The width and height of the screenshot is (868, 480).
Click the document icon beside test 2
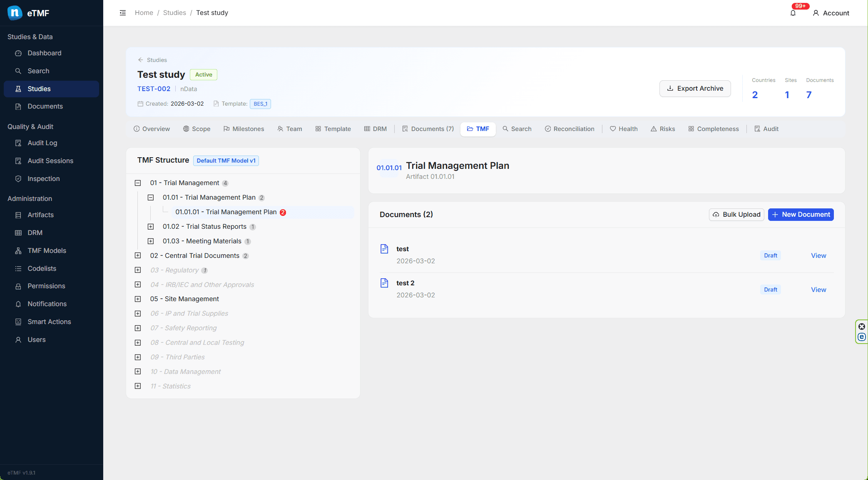point(384,283)
